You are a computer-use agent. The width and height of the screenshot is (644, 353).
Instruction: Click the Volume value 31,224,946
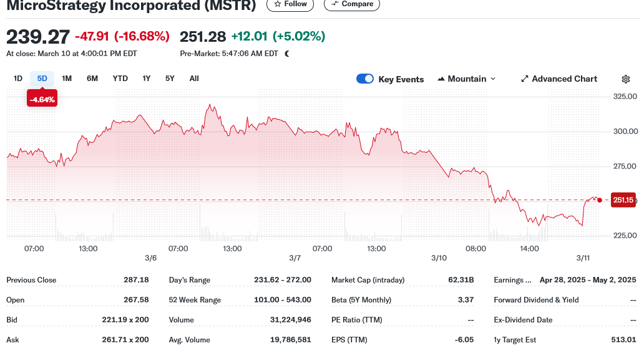(290, 320)
